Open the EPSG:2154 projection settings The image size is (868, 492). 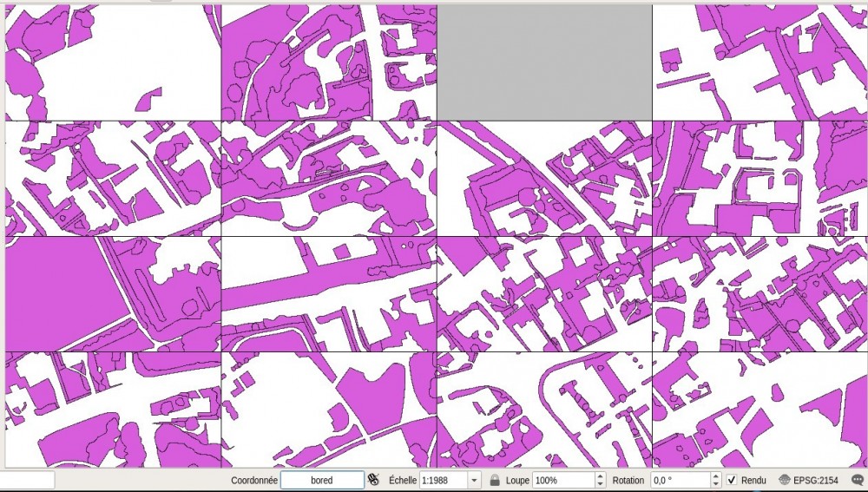click(x=811, y=480)
